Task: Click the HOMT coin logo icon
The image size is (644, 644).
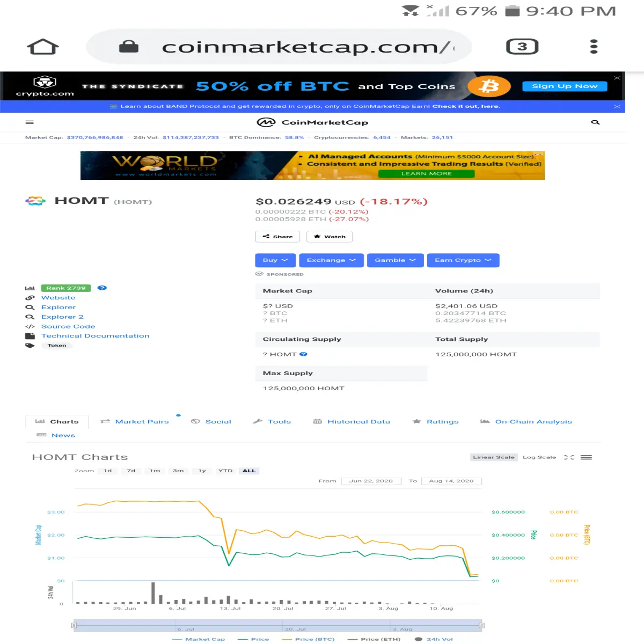Action: [35, 201]
